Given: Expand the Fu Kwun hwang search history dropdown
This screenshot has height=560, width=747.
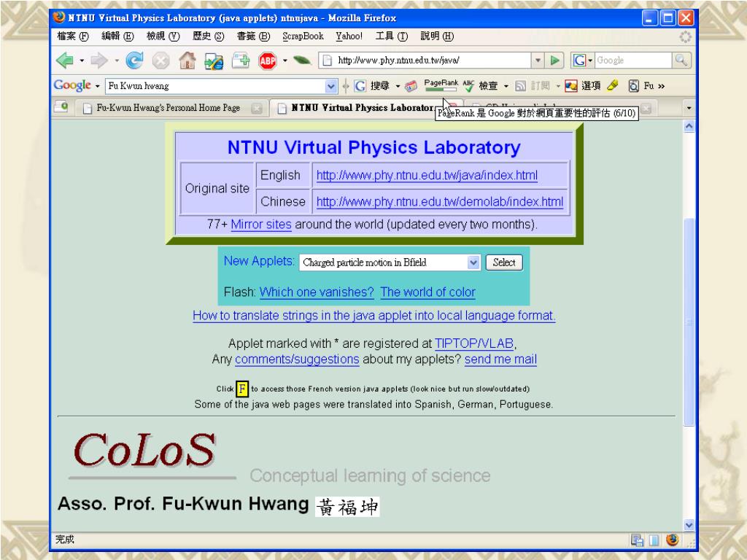Looking at the screenshot, I should [x=331, y=86].
